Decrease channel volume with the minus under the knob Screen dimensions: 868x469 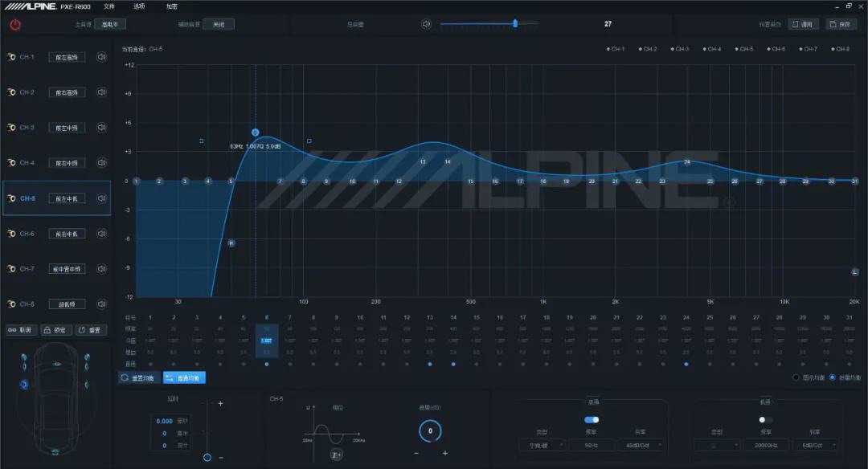click(416, 453)
